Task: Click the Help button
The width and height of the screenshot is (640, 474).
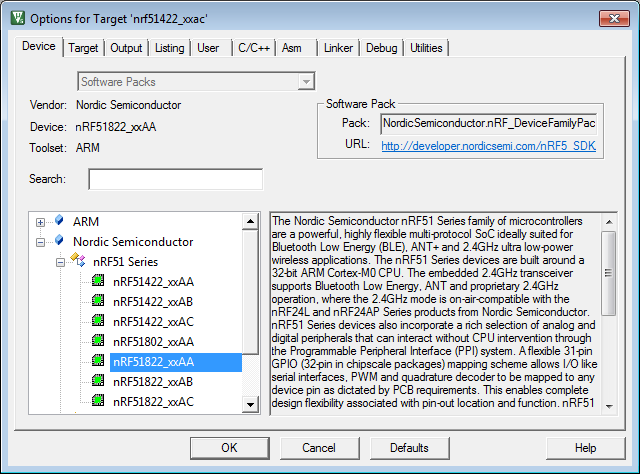Action: click(585, 448)
